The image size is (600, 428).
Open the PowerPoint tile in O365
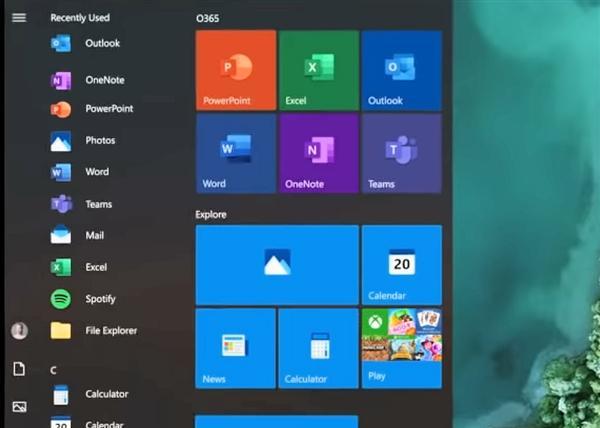click(x=236, y=70)
